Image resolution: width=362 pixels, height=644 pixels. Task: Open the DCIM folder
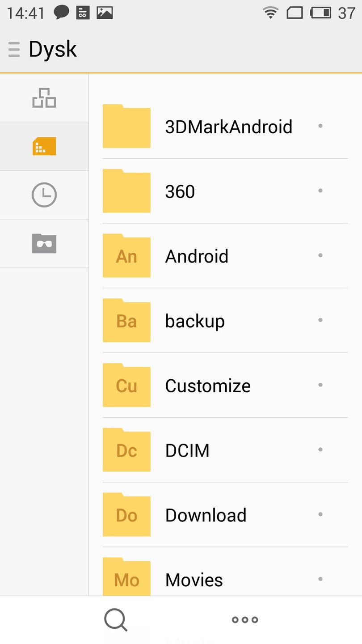click(x=187, y=450)
